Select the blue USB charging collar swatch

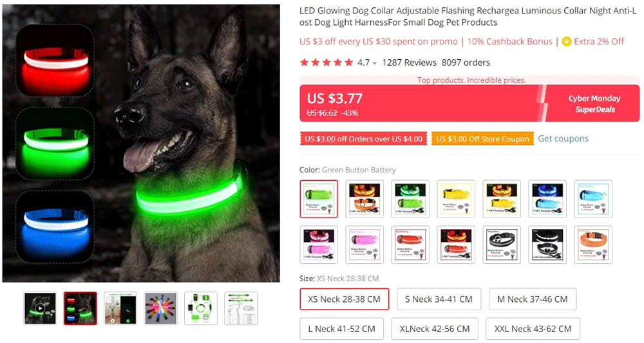[547, 199]
